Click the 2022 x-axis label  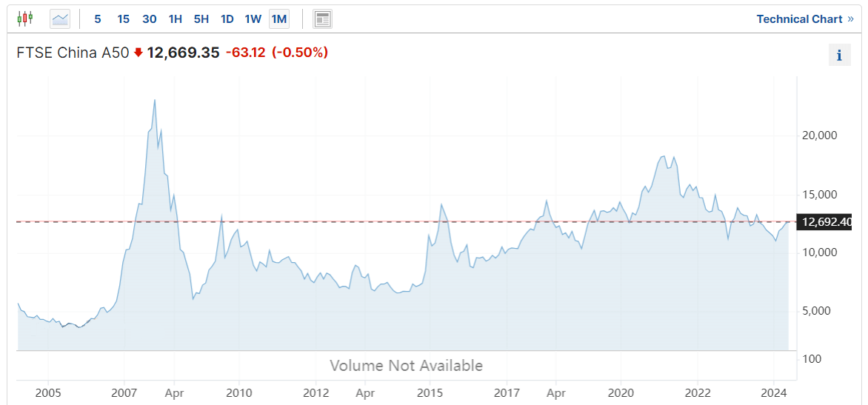[697, 393]
